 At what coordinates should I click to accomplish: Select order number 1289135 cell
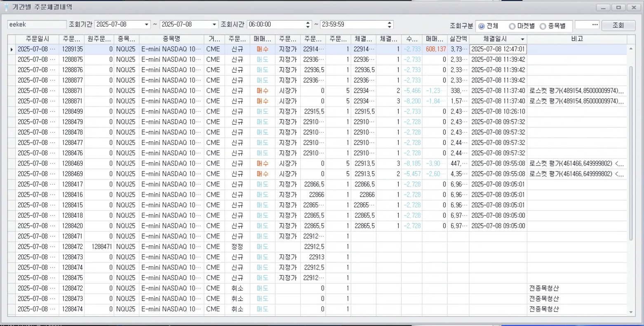click(72, 49)
